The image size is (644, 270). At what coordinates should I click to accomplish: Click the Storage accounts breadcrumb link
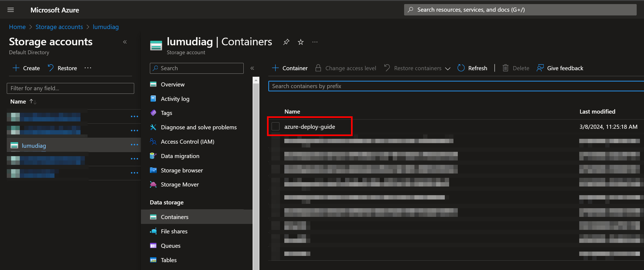[x=59, y=27]
